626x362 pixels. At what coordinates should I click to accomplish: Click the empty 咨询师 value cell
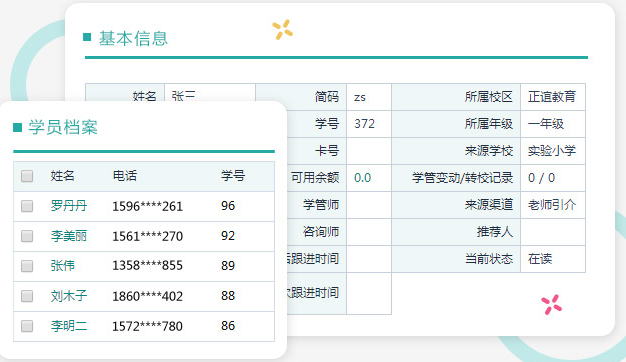pyautogui.click(x=369, y=232)
